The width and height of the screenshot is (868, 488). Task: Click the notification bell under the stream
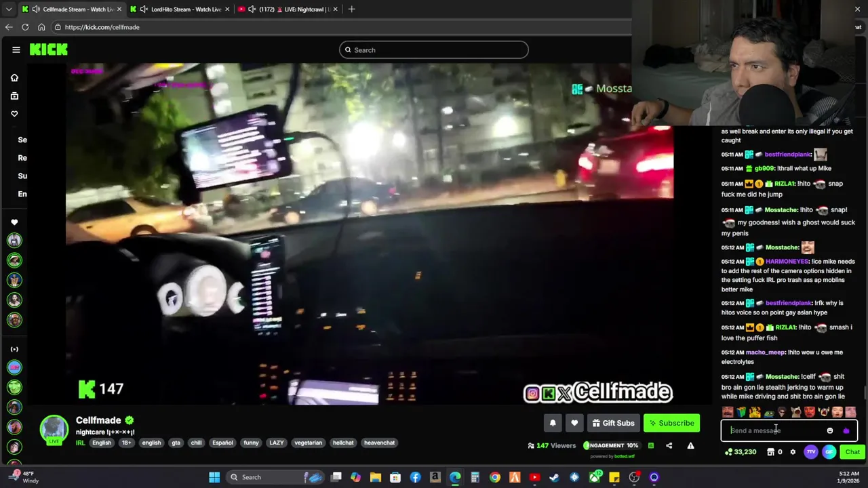[x=553, y=423]
